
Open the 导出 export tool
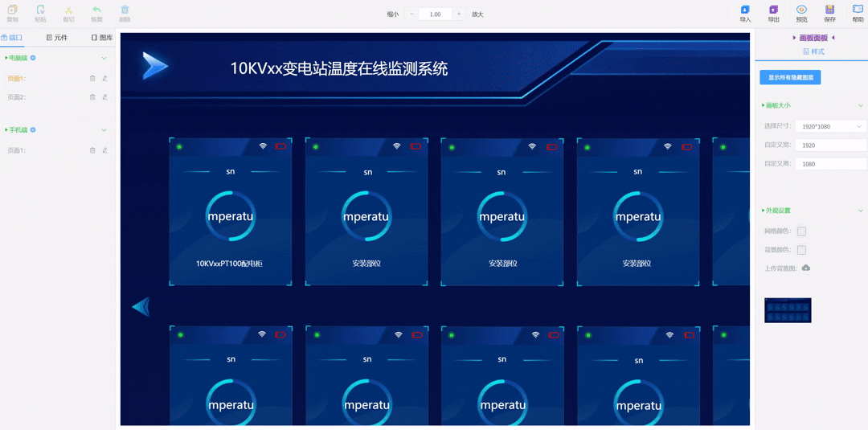coord(773,10)
